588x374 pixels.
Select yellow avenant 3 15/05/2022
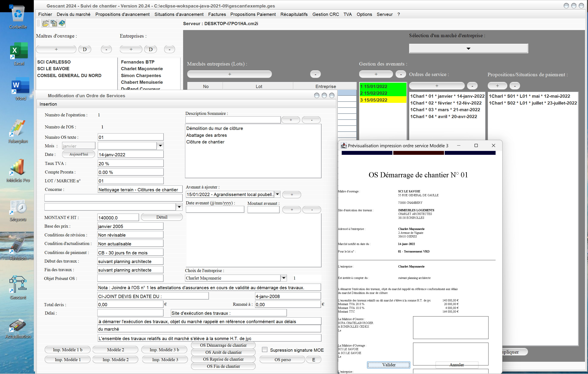point(383,100)
